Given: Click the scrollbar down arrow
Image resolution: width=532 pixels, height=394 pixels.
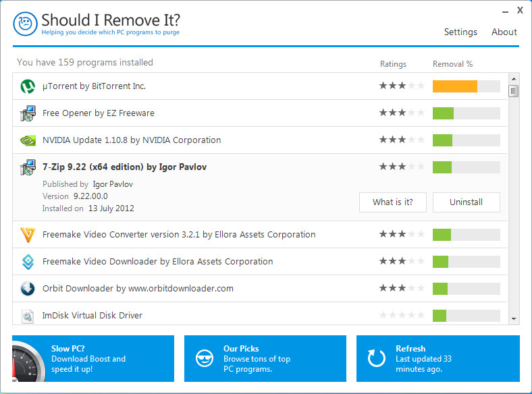Looking at the screenshot, I should 514,318.
